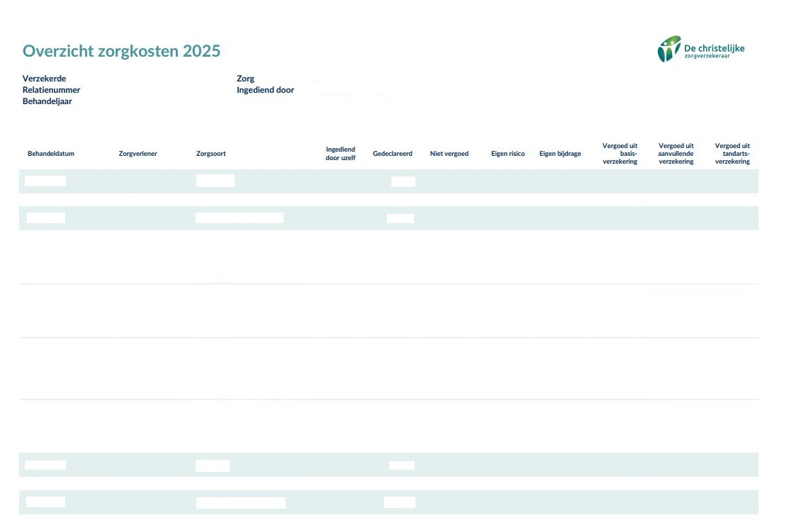Click the Niet vergoed column header

pyautogui.click(x=449, y=154)
